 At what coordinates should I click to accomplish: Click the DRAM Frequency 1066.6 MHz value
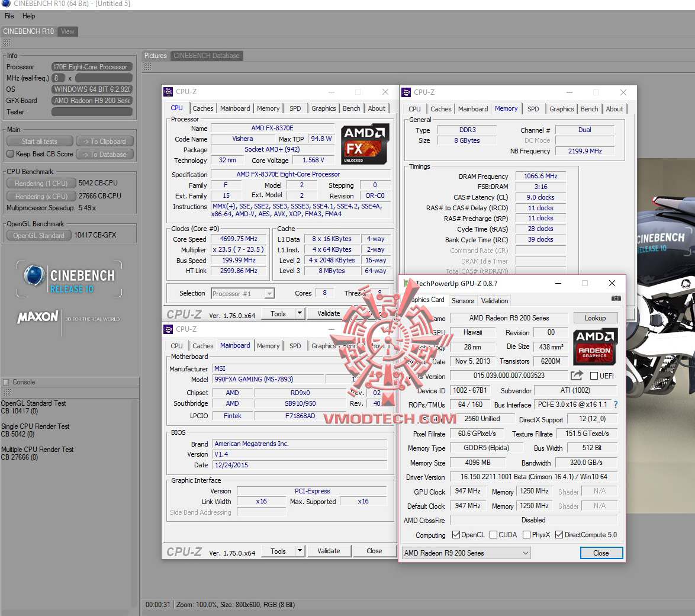[x=540, y=176]
